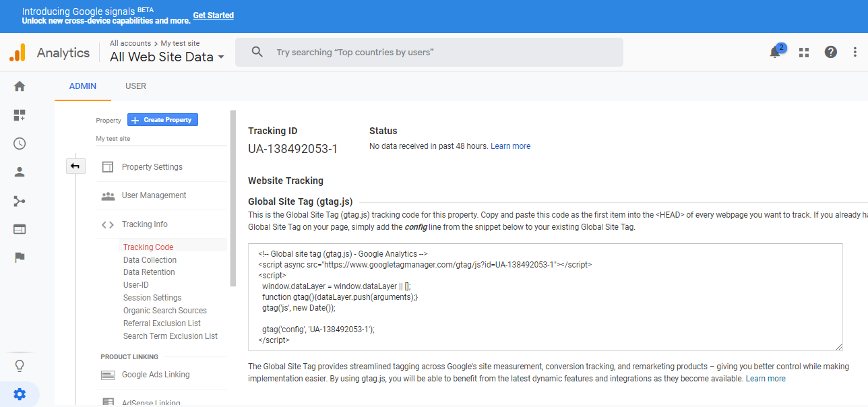Open the Customization dashboards icon

20,115
